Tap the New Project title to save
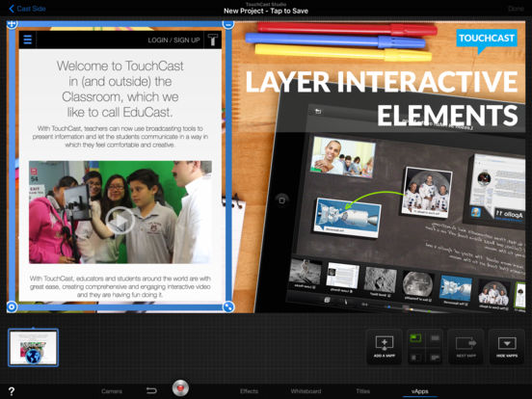The width and height of the screenshot is (532, 399). (x=266, y=11)
